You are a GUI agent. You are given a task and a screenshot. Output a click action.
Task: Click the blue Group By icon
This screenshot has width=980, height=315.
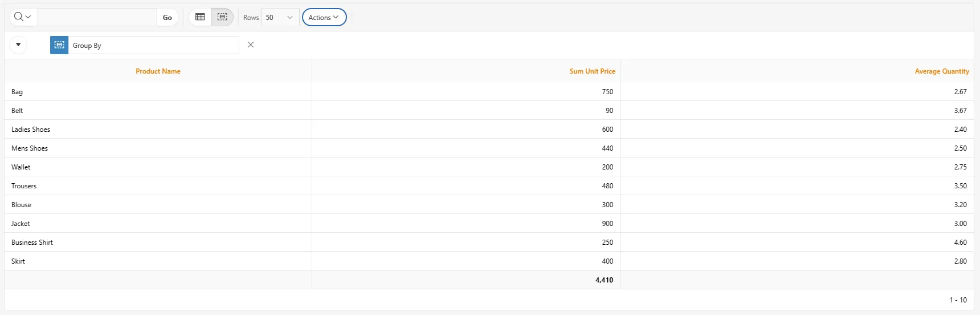point(59,45)
